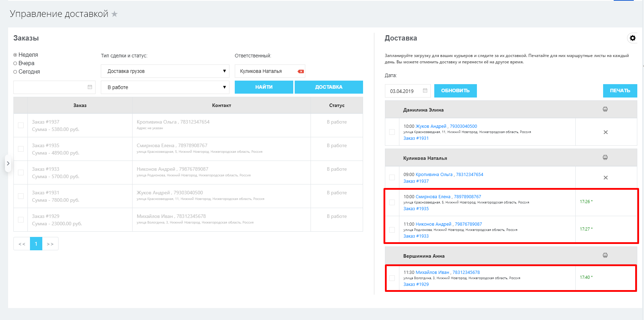Viewport: 644px width, 320px height.
Task: Go to next page in pagination
Action: [x=50, y=244]
